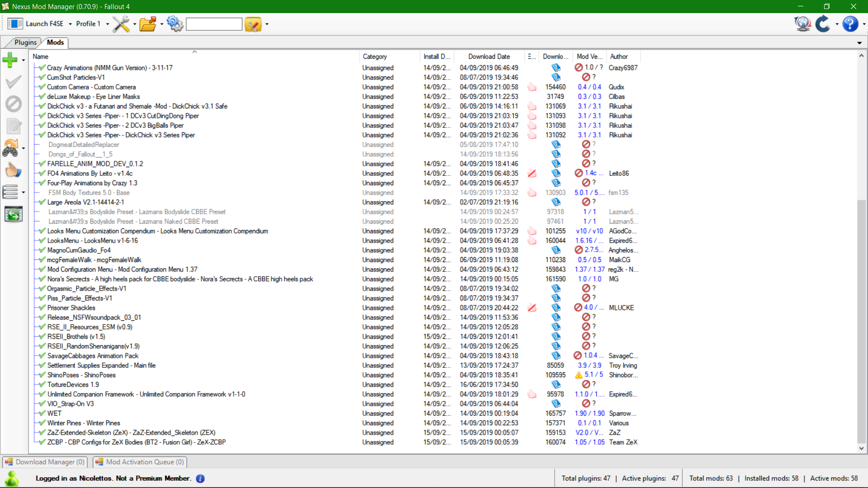The height and width of the screenshot is (488, 868).
Task: Click Profile 1 button
Action: (88, 24)
